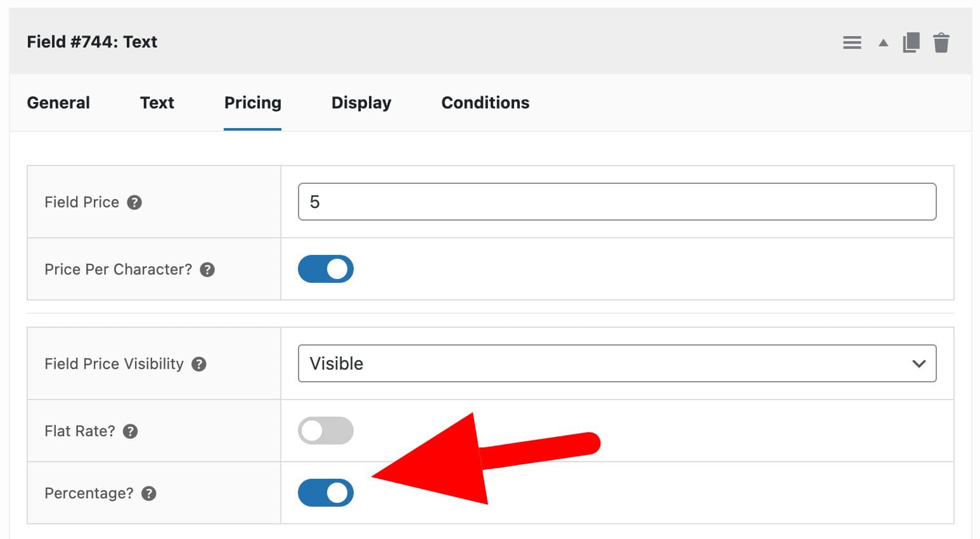
Task: Disable the Price Per Character toggle
Action: coord(325,269)
